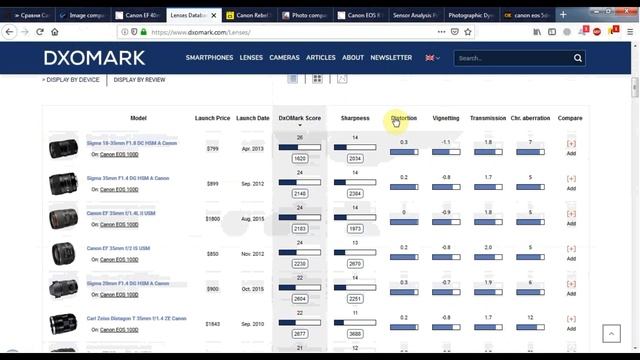The height and width of the screenshot is (360, 640).
Task: Click Sigma 18-35mm lens thumbnail image
Action: point(63,148)
